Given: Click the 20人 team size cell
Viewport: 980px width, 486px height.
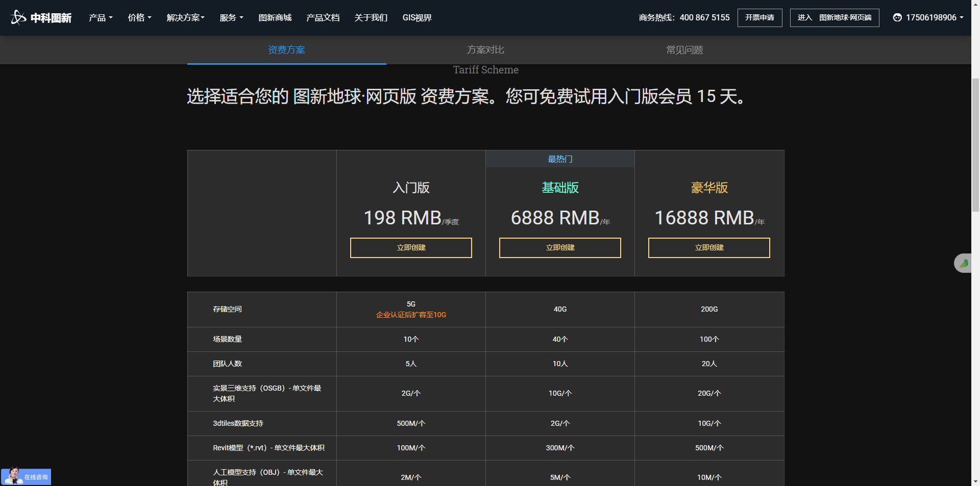Looking at the screenshot, I should (709, 364).
